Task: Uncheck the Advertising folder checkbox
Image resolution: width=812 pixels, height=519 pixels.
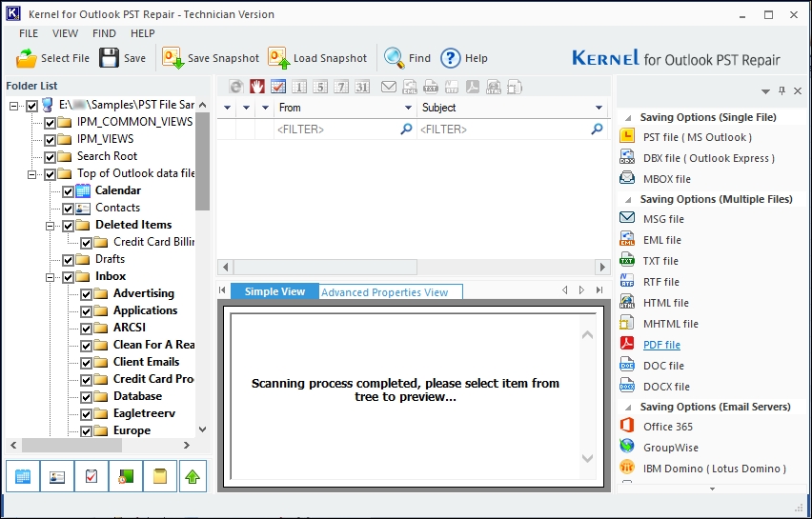Action: [87, 294]
